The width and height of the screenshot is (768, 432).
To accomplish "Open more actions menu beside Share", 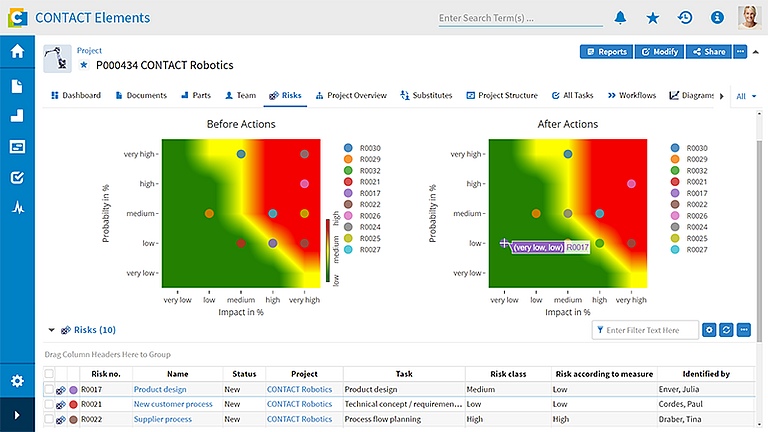I will click(x=740, y=51).
